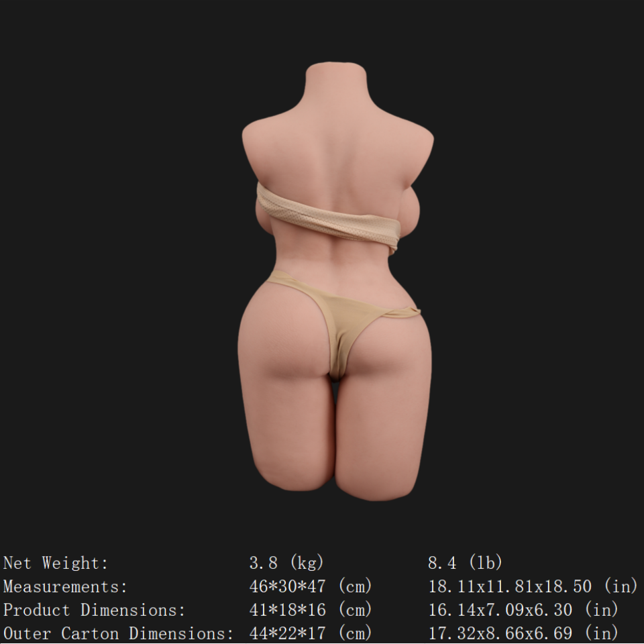
Task: Click the "Measurements:" label
Action: click(x=65, y=586)
